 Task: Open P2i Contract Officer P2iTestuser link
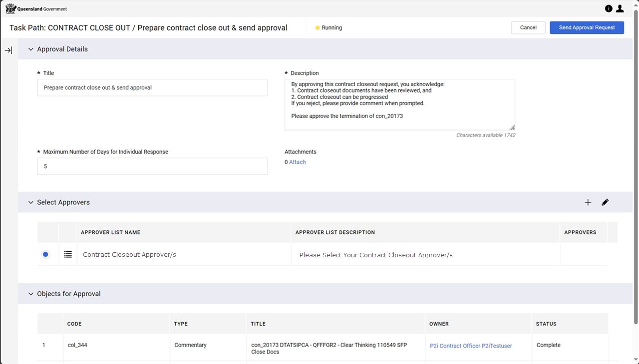click(471, 346)
